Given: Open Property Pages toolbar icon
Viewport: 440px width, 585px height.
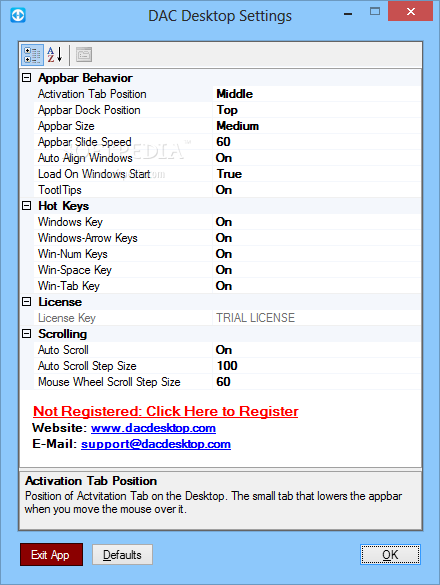Looking at the screenshot, I should [x=84, y=55].
